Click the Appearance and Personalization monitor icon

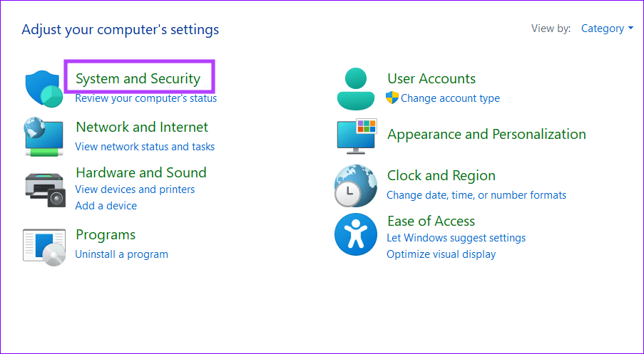point(356,135)
